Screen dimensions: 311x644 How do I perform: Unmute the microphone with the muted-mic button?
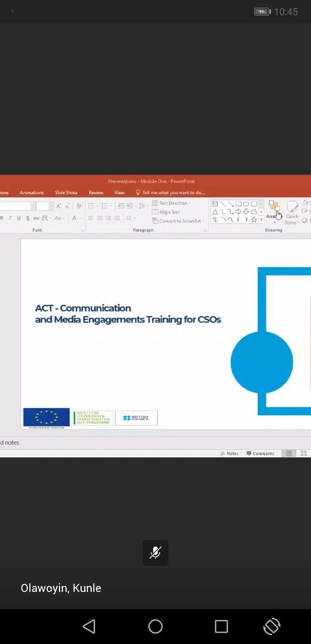155,553
